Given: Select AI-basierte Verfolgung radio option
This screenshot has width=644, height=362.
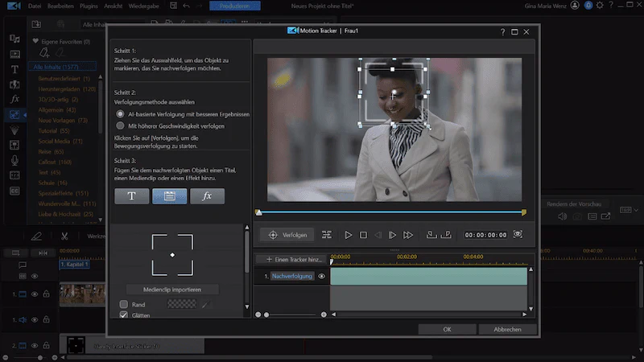Looking at the screenshot, I should coord(120,113).
